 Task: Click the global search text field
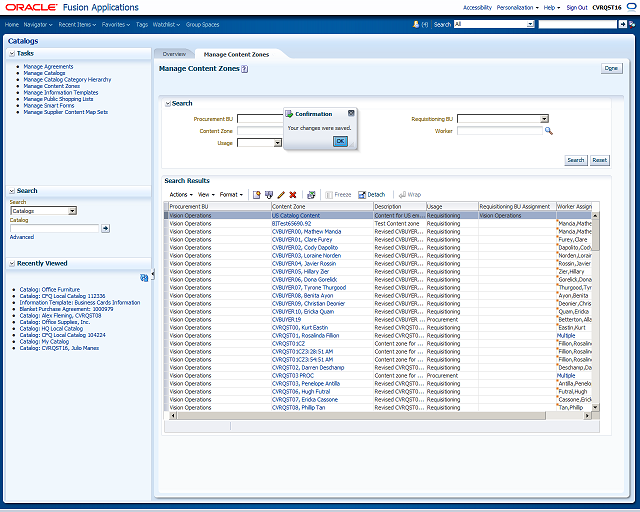(x=577, y=24)
